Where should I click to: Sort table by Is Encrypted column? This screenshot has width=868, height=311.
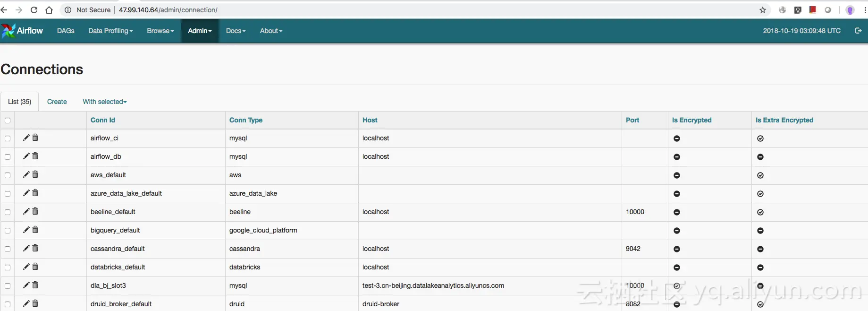coord(691,120)
